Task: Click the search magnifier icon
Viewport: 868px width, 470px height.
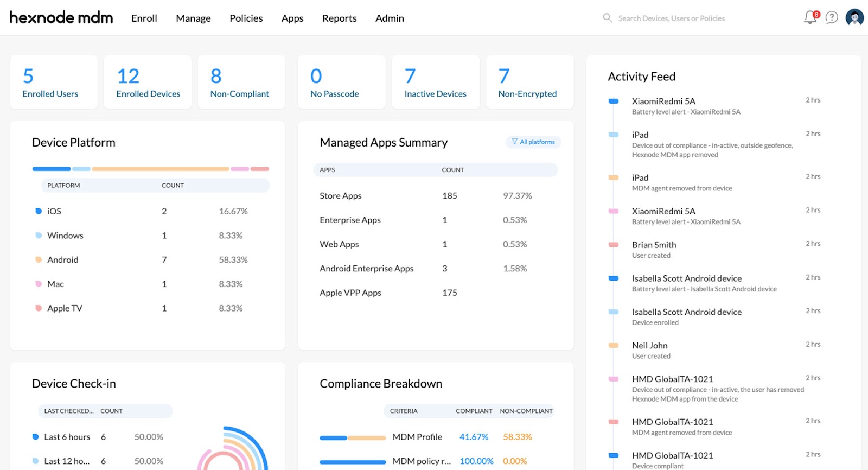Action: coord(608,18)
